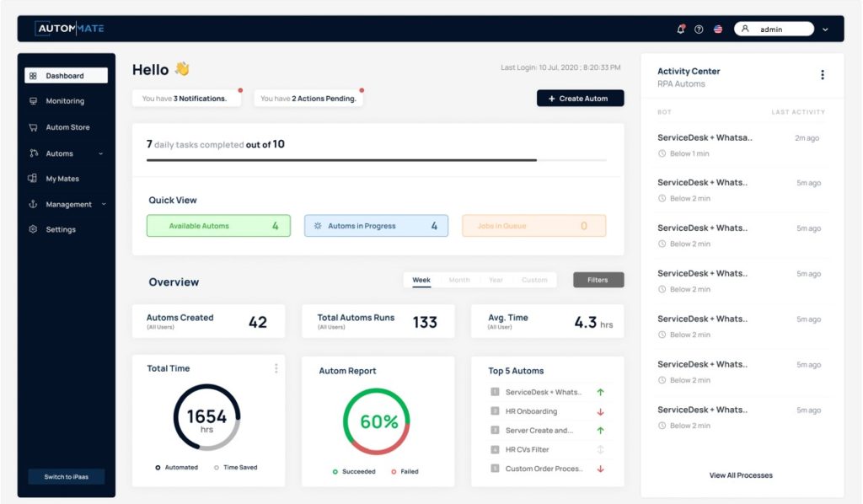Expand the Management sidebar submenu
This screenshot has height=504, width=863.
point(104,204)
